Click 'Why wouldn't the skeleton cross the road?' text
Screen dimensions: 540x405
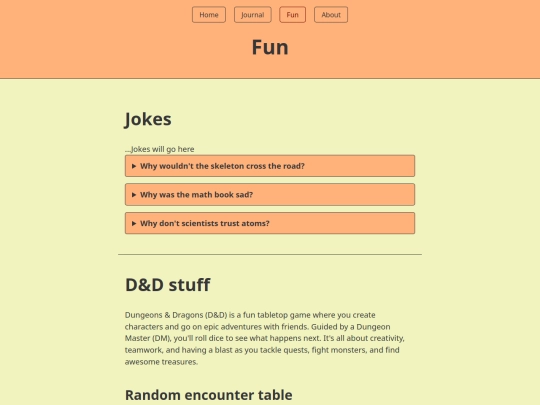(x=222, y=166)
